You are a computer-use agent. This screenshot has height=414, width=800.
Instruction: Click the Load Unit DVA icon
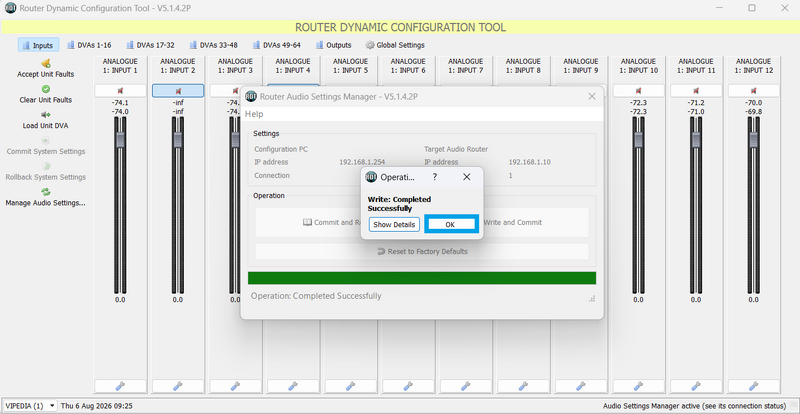(x=45, y=115)
